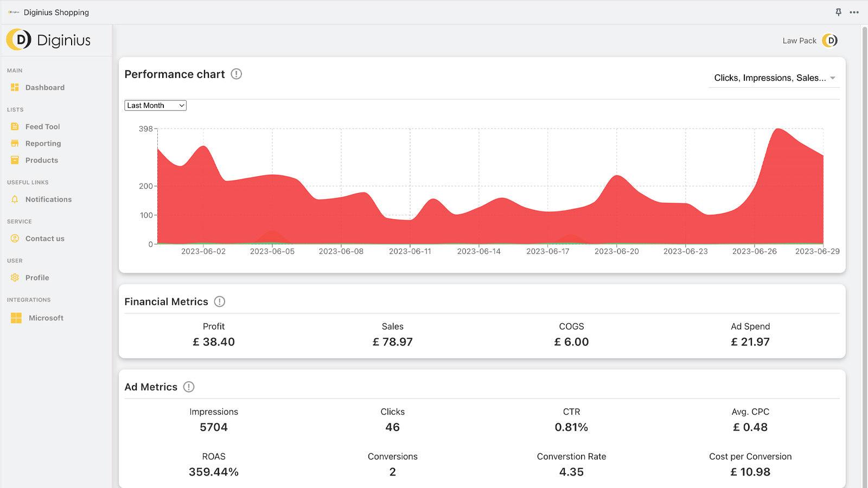868x488 pixels.
Task: Click the Performance chart info icon
Action: pyautogui.click(x=237, y=75)
